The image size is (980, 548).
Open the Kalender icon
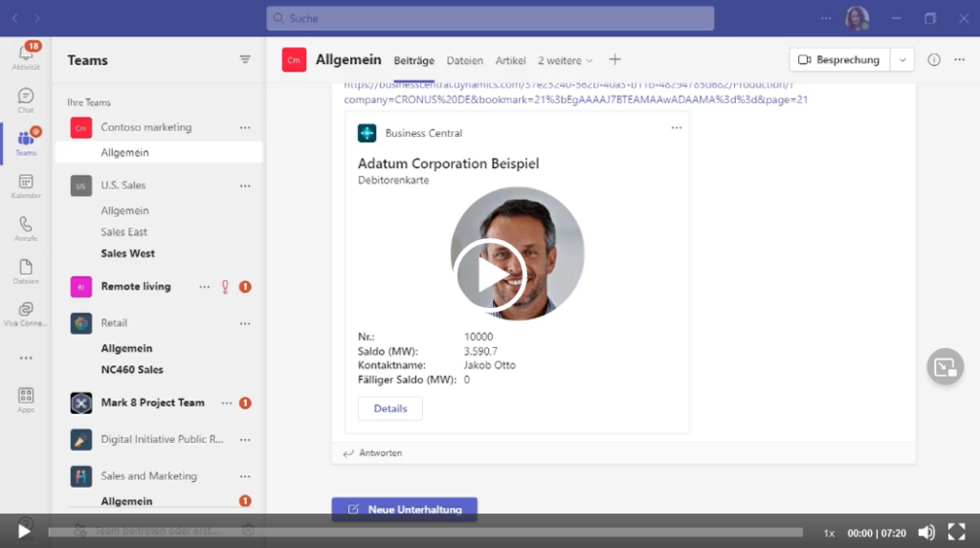click(x=26, y=186)
